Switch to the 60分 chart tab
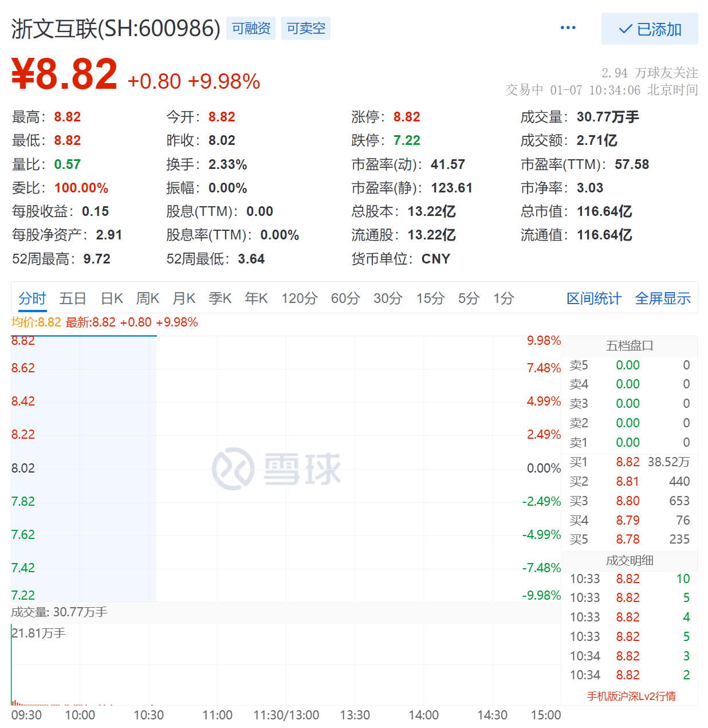This screenshot has width=708, height=728. pos(345,298)
